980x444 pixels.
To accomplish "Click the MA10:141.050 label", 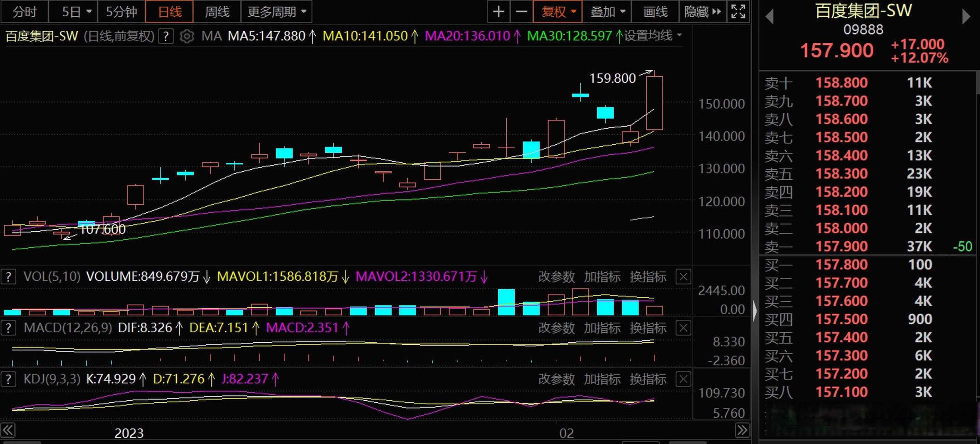I will (x=365, y=36).
